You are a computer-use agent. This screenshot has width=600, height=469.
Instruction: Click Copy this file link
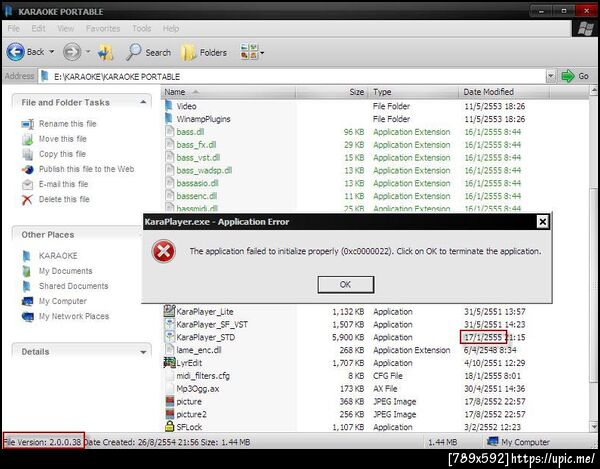[62, 154]
